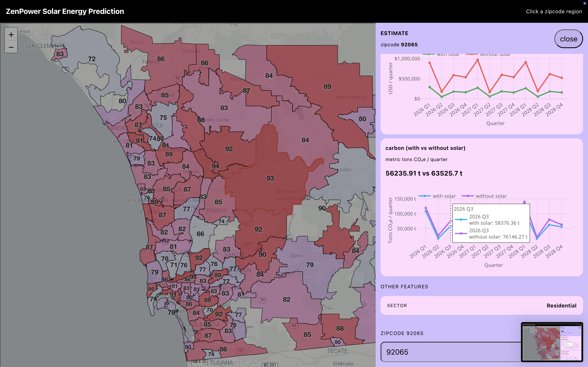Select region scored 79 near Alpine
Viewport: 588px width, 367px height.
pyautogui.click(x=310, y=265)
